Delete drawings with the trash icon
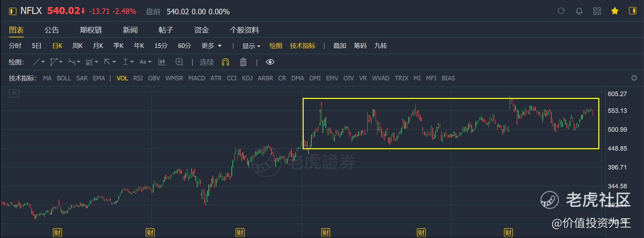Viewport: 644px width, 238px height. (243, 62)
